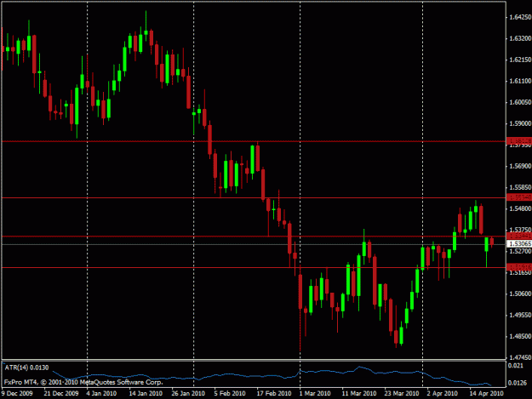The height and width of the screenshot is (399, 532).
Task: Click the 1.53750 price axis label
Action: click(x=520, y=230)
